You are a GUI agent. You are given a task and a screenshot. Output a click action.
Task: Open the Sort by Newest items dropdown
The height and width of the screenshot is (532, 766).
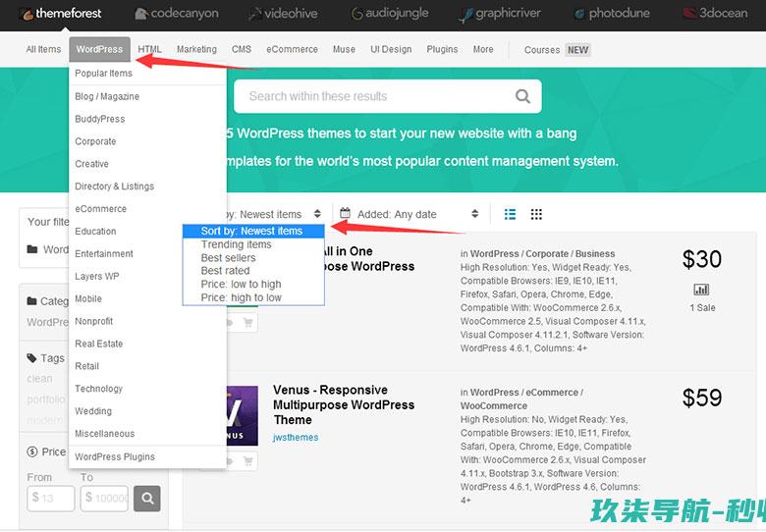click(275, 214)
